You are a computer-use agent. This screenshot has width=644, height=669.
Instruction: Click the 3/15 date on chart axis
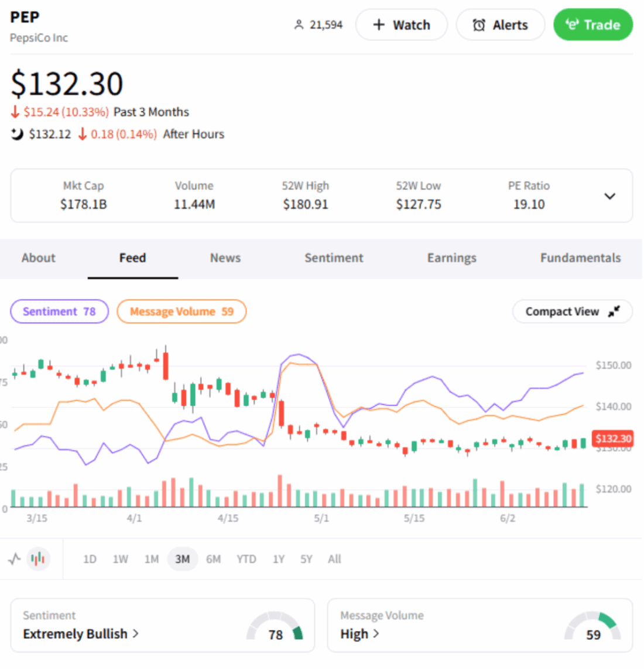pyautogui.click(x=37, y=519)
